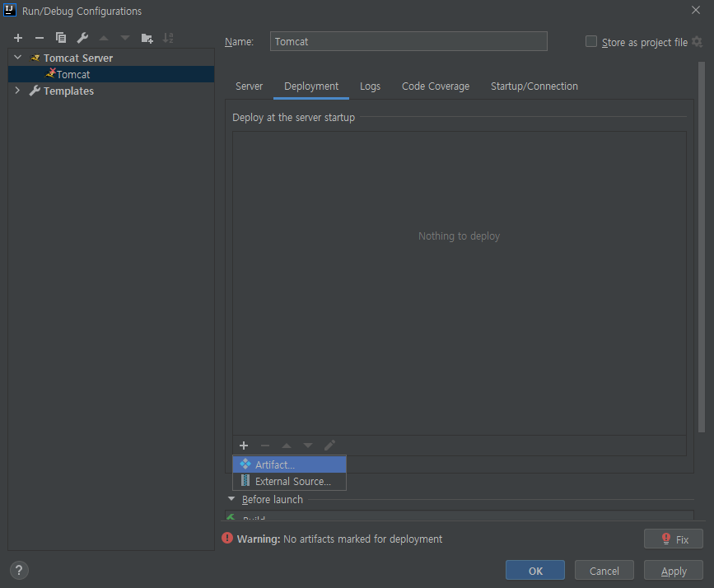Image resolution: width=714 pixels, height=588 pixels.
Task: Go to Code Coverage tab
Action: pos(436,86)
